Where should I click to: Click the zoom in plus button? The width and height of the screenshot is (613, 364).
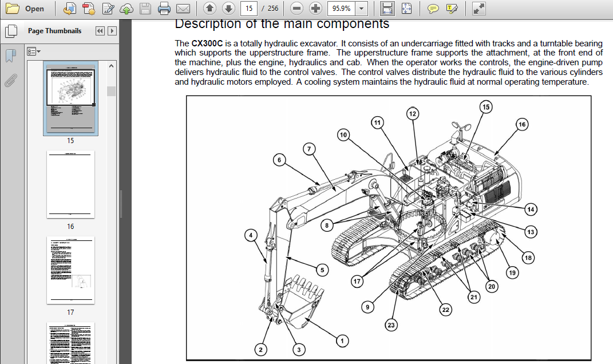[x=315, y=8]
